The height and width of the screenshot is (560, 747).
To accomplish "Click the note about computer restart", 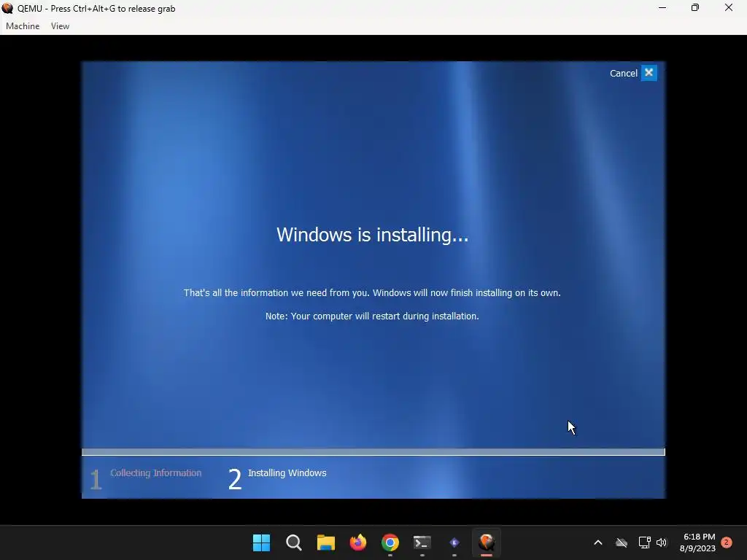I will coord(372,316).
